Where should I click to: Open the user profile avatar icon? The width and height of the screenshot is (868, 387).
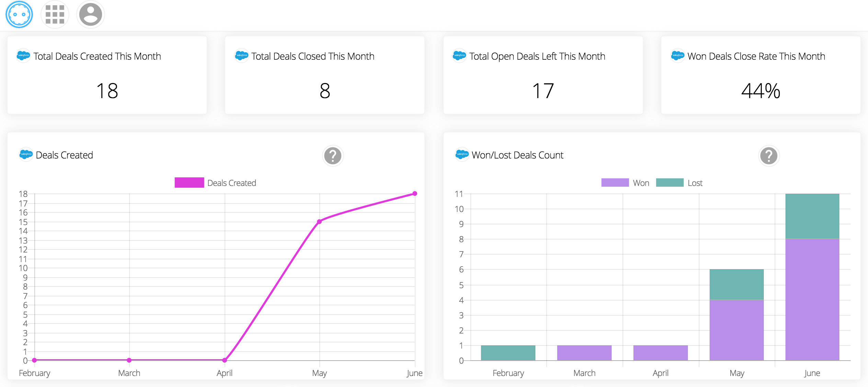[x=90, y=14]
